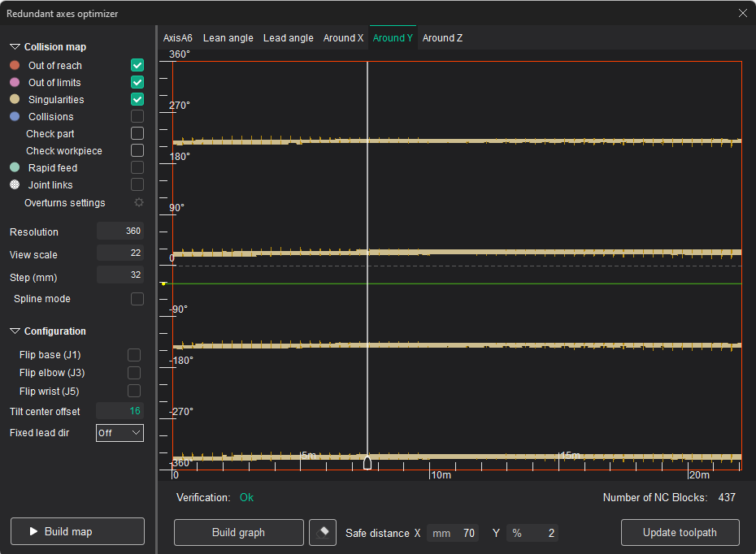This screenshot has height=554, width=756.
Task: Switch to the Around Z tab
Action: click(x=442, y=38)
